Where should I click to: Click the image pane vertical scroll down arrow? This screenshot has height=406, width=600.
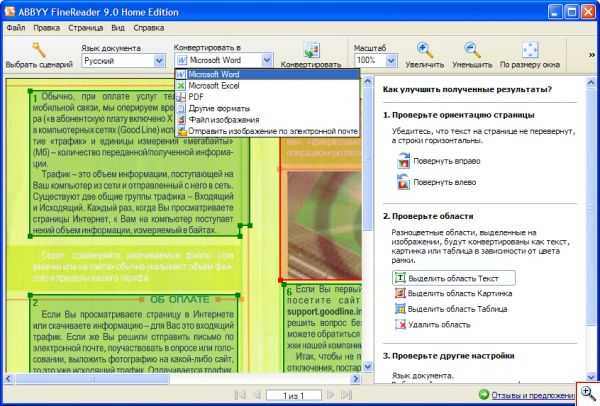pyautogui.click(x=368, y=367)
